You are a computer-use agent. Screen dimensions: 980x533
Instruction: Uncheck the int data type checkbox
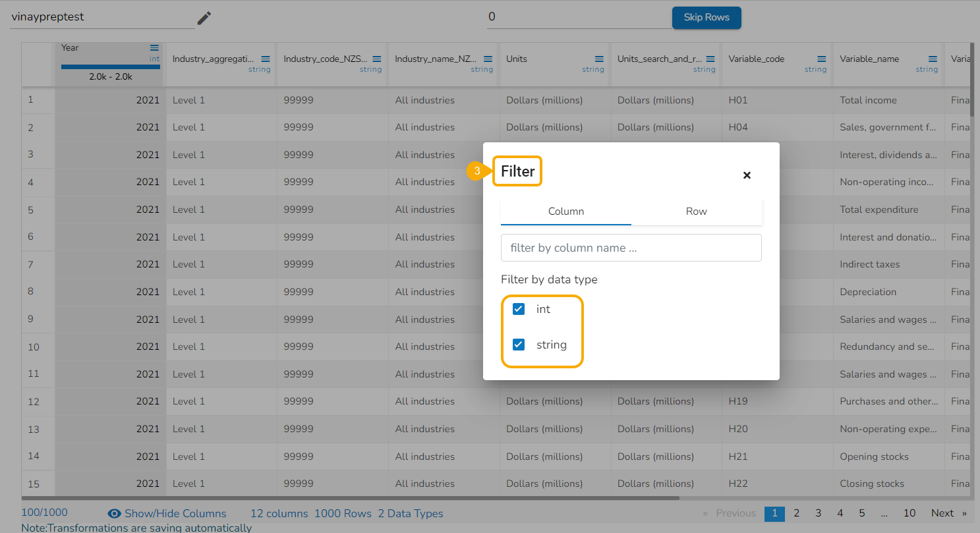coord(519,309)
